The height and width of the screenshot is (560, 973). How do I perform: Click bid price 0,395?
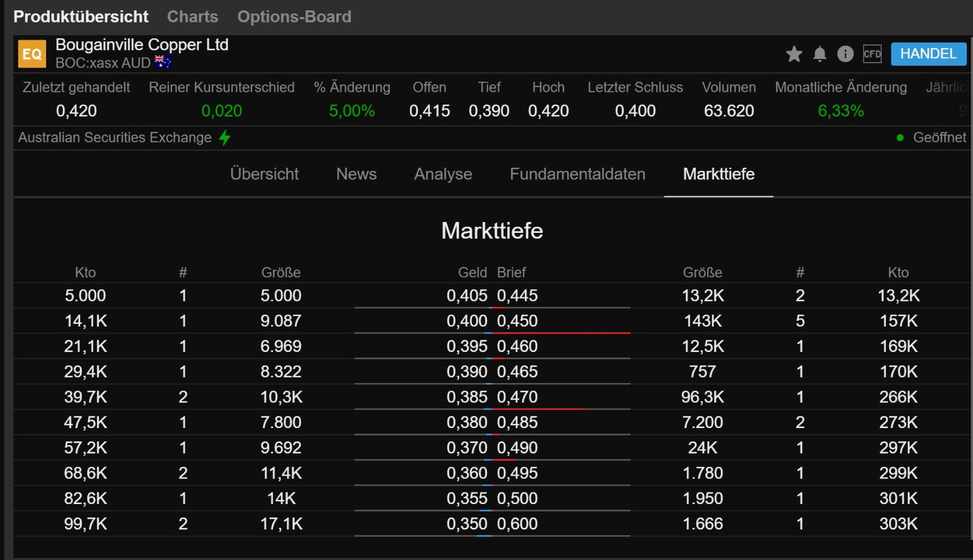pos(467,346)
